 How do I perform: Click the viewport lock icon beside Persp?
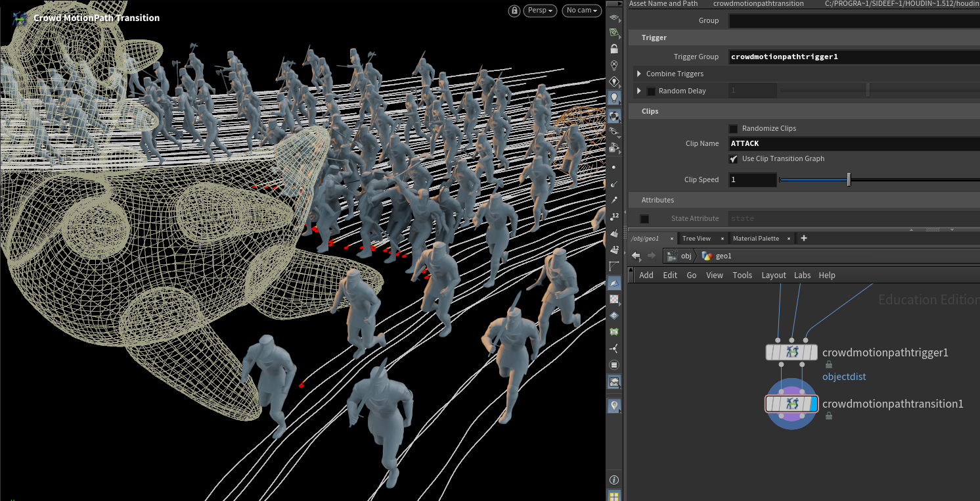click(x=514, y=11)
